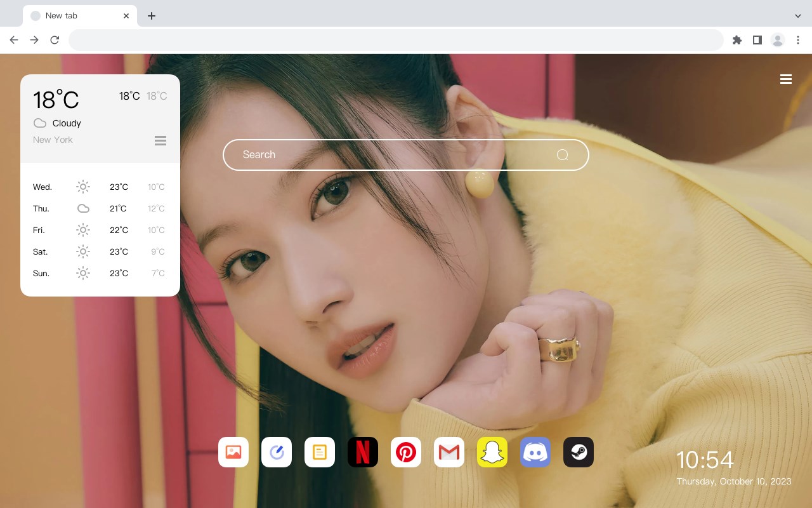Viewport: 812px width, 508px height.
Task: Go back to previous page
Action: [x=14, y=40]
